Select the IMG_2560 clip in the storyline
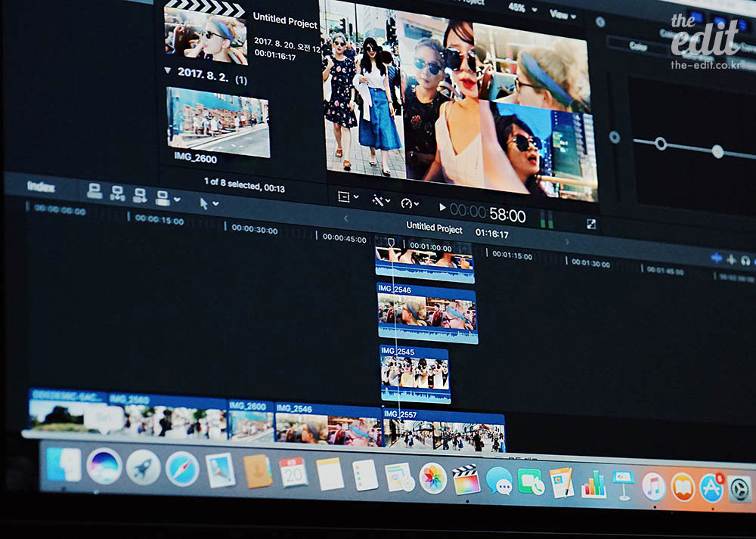The height and width of the screenshot is (539, 756). [x=167, y=417]
